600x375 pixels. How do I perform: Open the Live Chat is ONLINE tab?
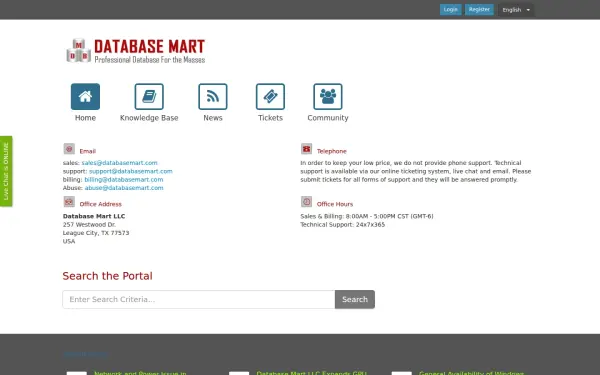coord(6,171)
